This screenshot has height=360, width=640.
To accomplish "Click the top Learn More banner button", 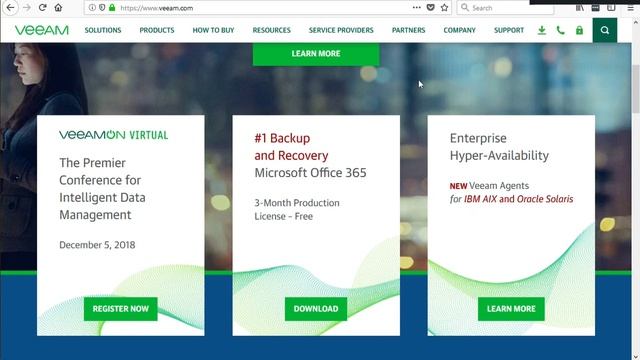I will click(x=316, y=54).
